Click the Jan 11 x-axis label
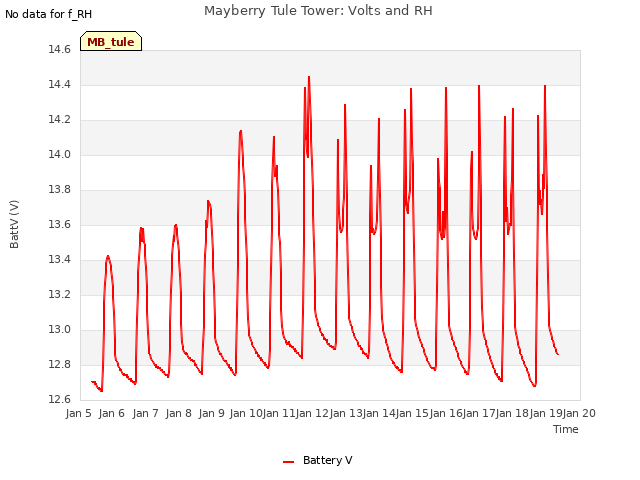The image size is (640, 480). 279,413
